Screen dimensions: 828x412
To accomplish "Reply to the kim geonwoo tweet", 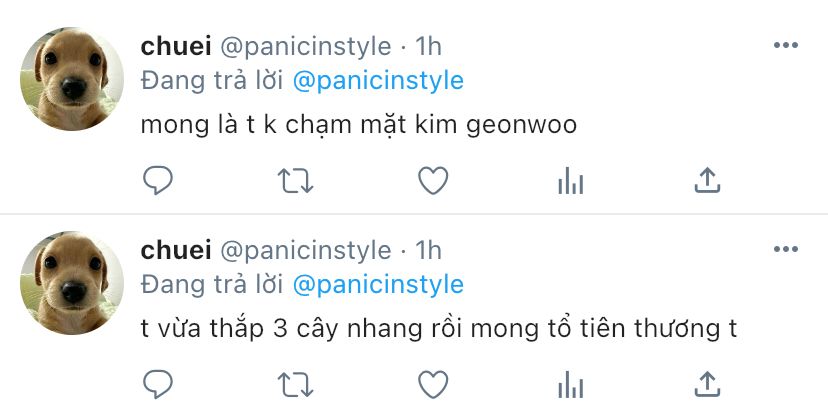I will coord(158,181).
